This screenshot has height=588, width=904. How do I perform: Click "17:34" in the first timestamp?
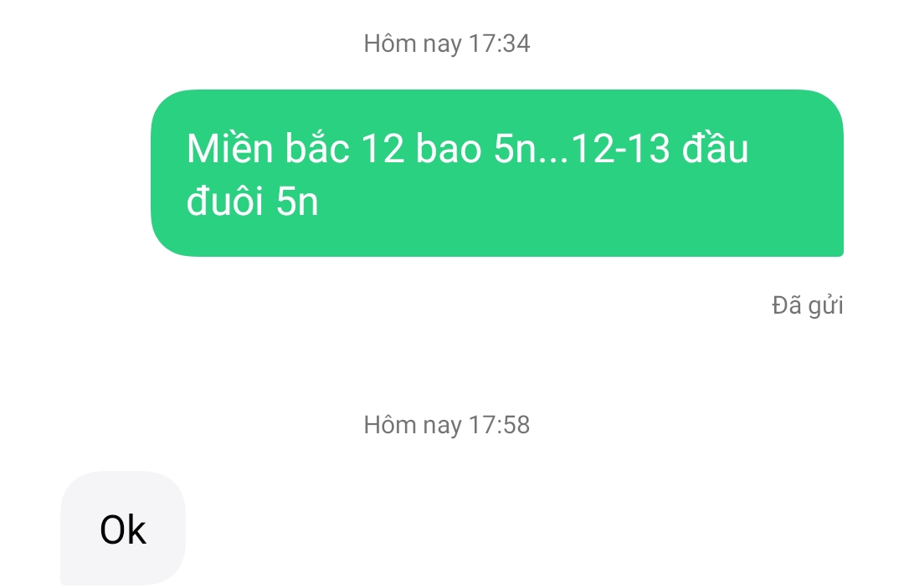click(499, 43)
